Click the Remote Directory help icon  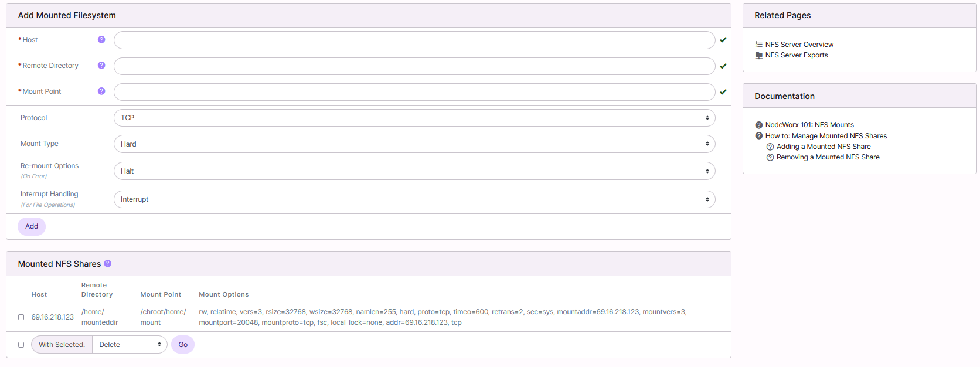click(101, 66)
